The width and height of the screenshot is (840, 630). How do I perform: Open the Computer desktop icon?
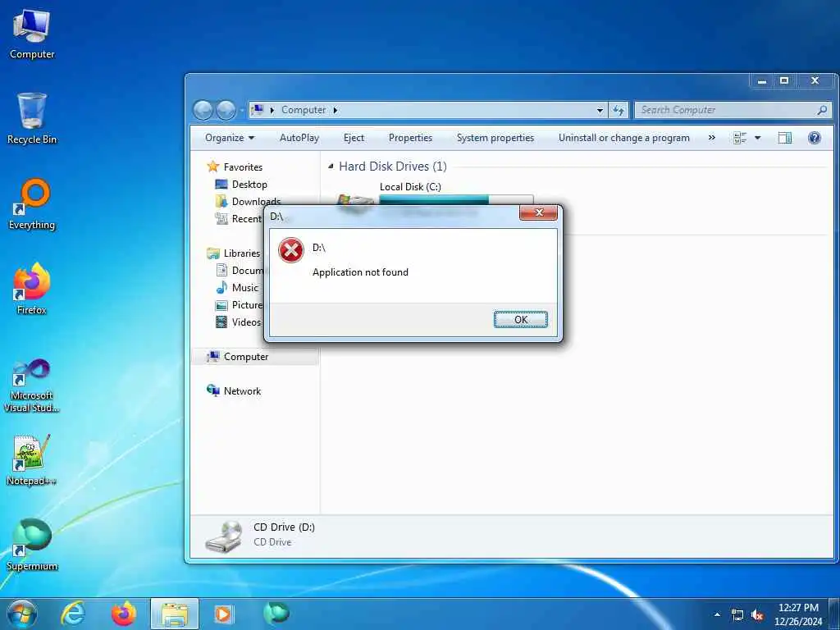pos(32,34)
